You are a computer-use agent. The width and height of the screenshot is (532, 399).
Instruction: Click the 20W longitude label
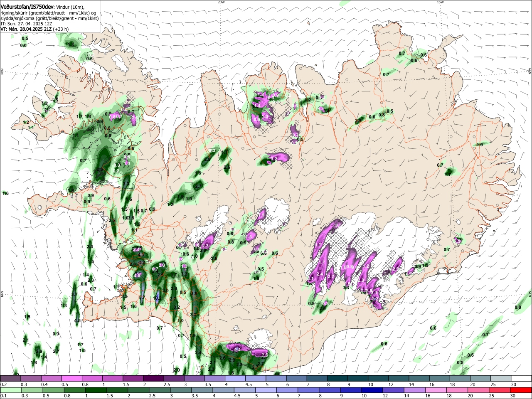[x=221, y=2]
